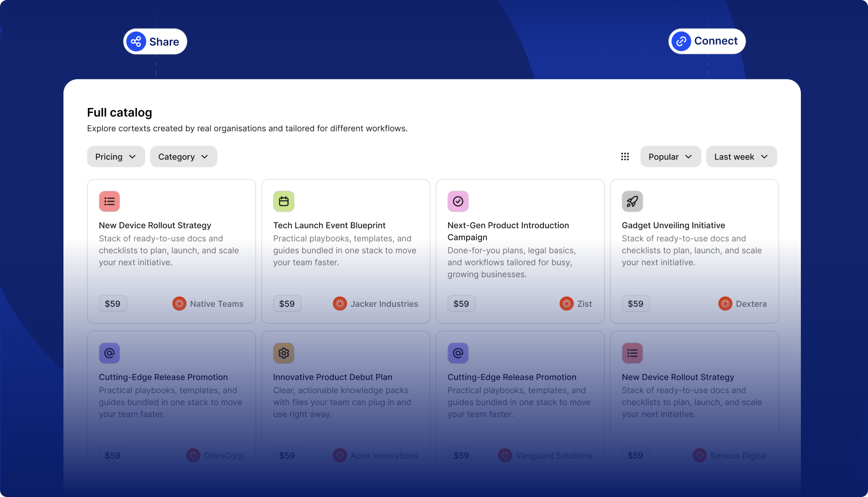Open the Pricing filter dropdown
Viewport: 868px width, 497px height.
point(116,157)
